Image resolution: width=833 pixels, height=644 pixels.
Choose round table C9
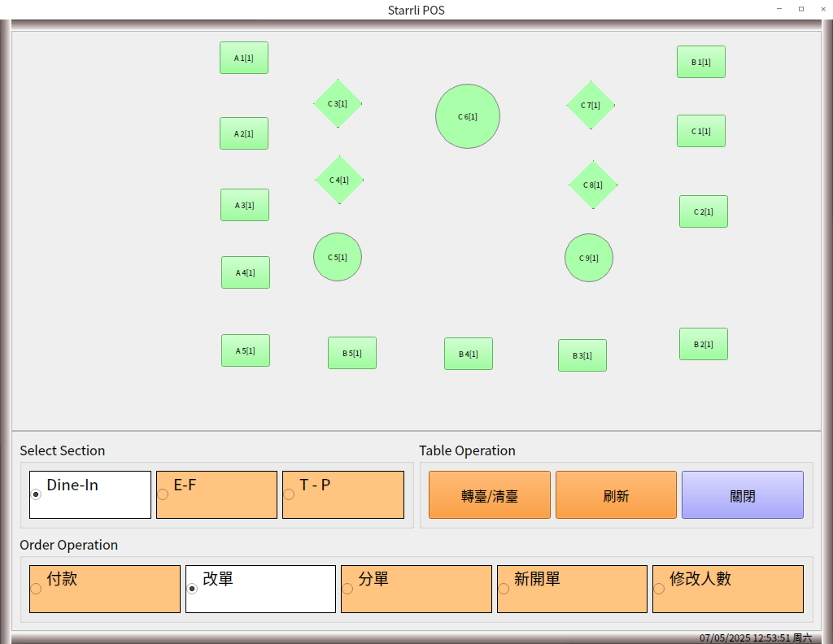tap(588, 258)
